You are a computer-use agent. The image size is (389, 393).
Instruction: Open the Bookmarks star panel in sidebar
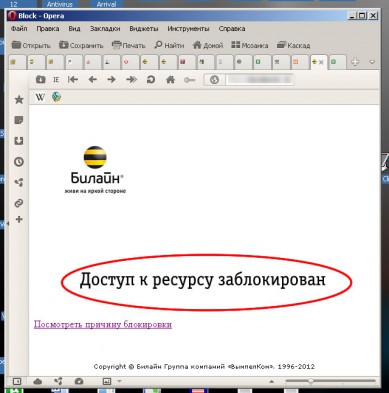pos(19,99)
